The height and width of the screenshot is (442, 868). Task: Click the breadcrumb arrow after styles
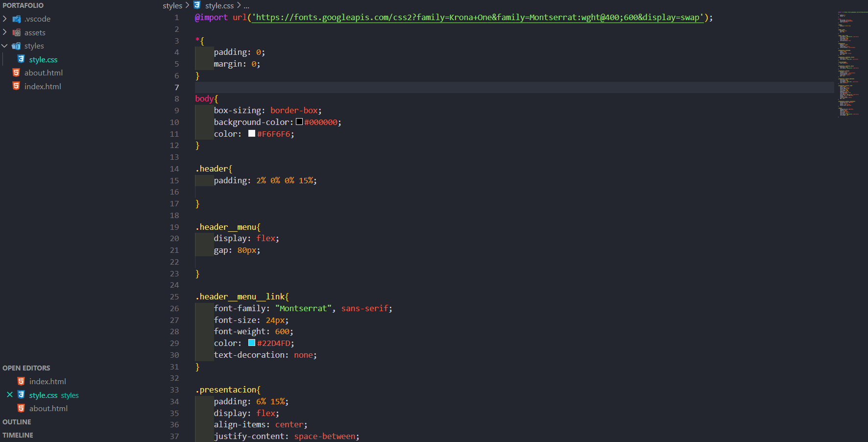click(188, 5)
